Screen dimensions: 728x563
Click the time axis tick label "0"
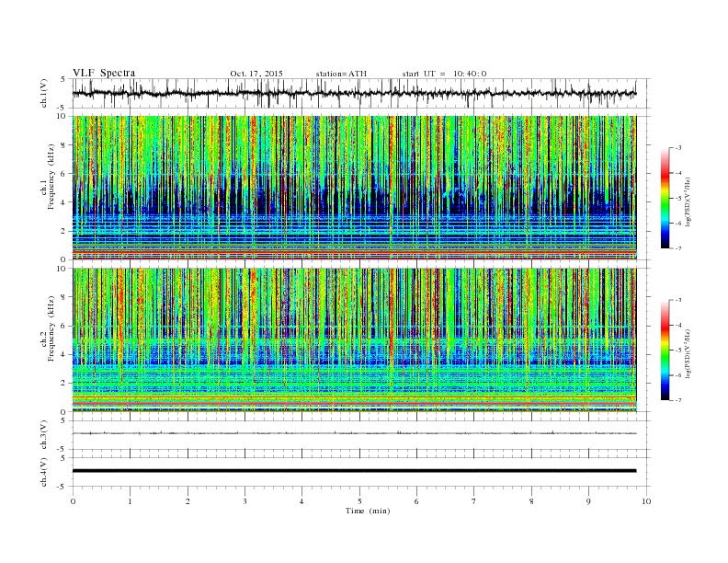[x=73, y=501]
